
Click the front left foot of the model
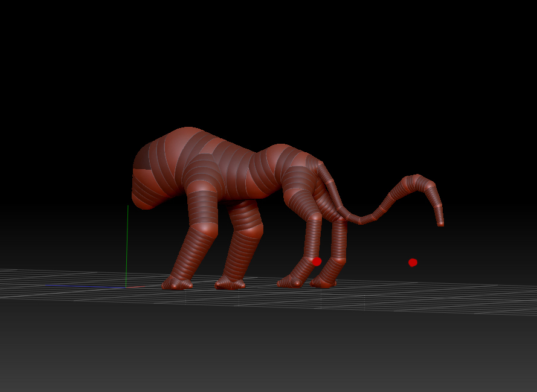[x=177, y=283]
